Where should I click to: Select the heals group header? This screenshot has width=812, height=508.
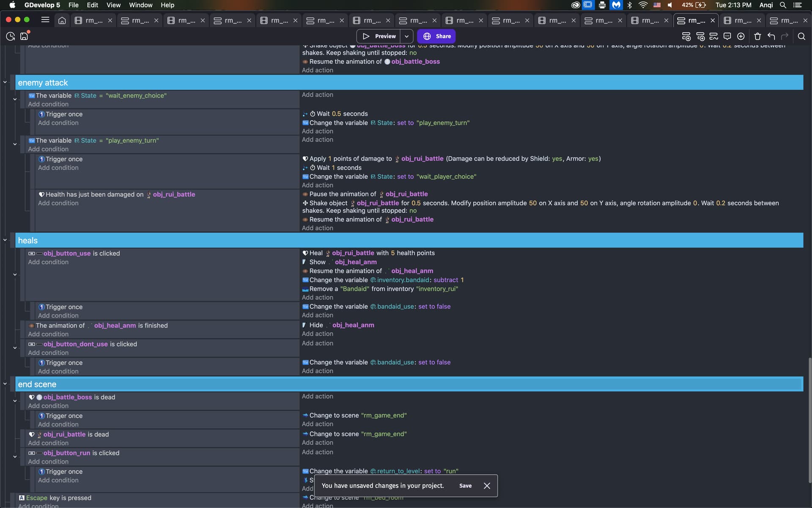click(409, 240)
